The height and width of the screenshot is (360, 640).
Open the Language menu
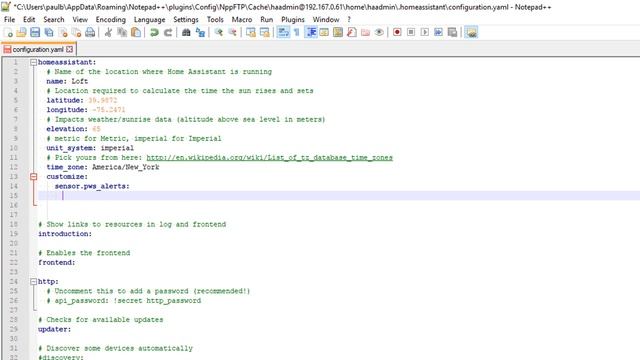pyautogui.click(x=149, y=19)
